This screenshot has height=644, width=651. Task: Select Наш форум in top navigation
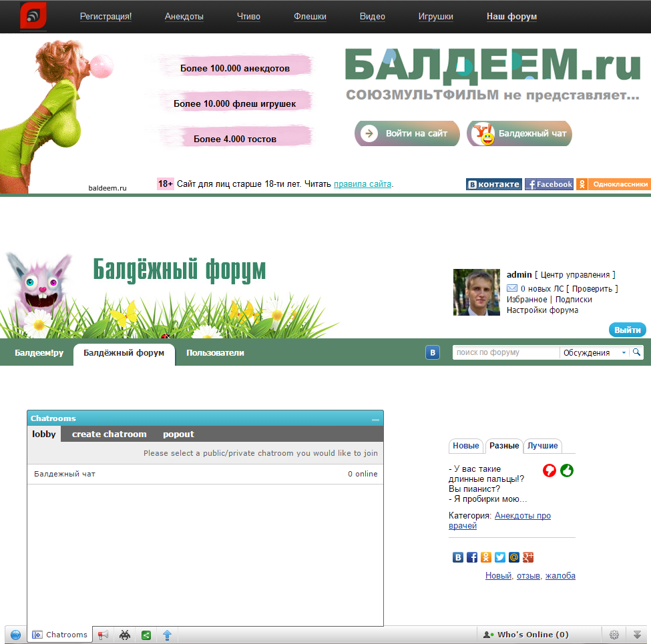click(511, 17)
